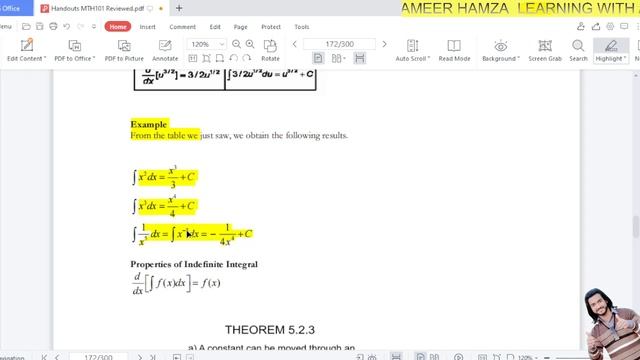Image resolution: width=640 pixels, height=360 pixels.
Task: Click the PDF to Picture tool
Action: 124,50
